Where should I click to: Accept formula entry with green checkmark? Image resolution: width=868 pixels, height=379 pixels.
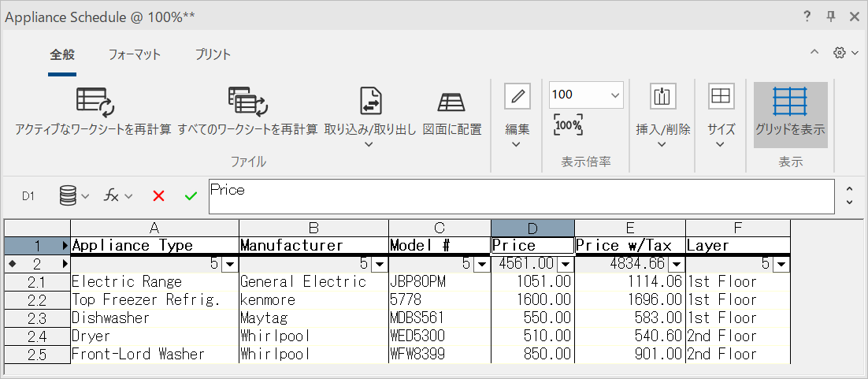coord(191,196)
